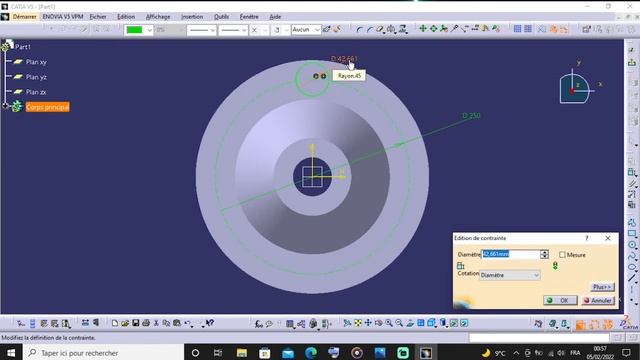Select the Spline tool in right toolbar
Image resolution: width=640 pixels, height=360 pixels.
tap(632, 256)
